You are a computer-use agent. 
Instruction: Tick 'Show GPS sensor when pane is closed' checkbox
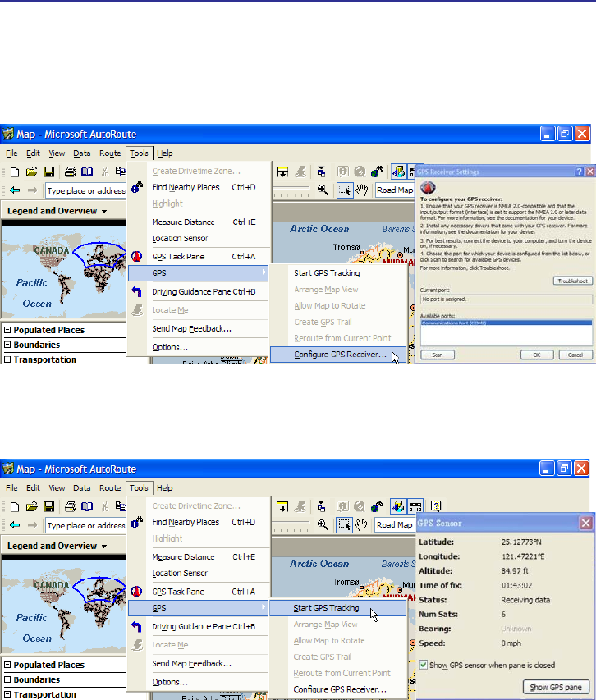424,666
